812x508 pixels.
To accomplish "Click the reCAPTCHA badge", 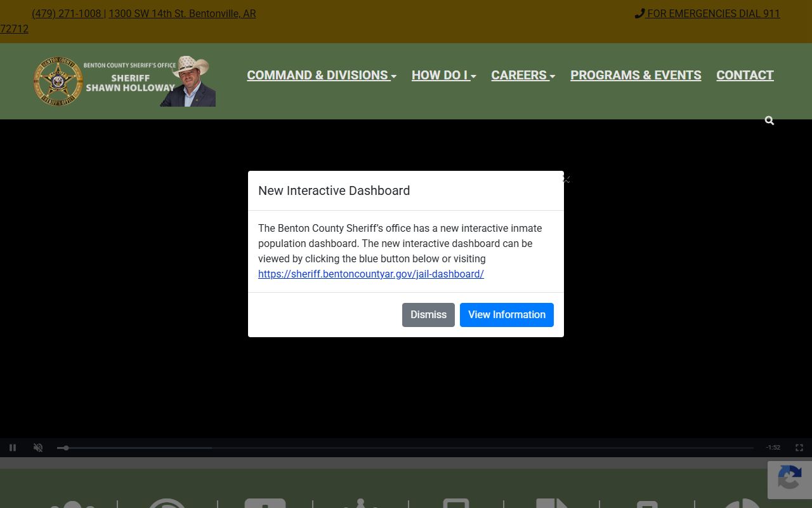I will pyautogui.click(x=789, y=479).
